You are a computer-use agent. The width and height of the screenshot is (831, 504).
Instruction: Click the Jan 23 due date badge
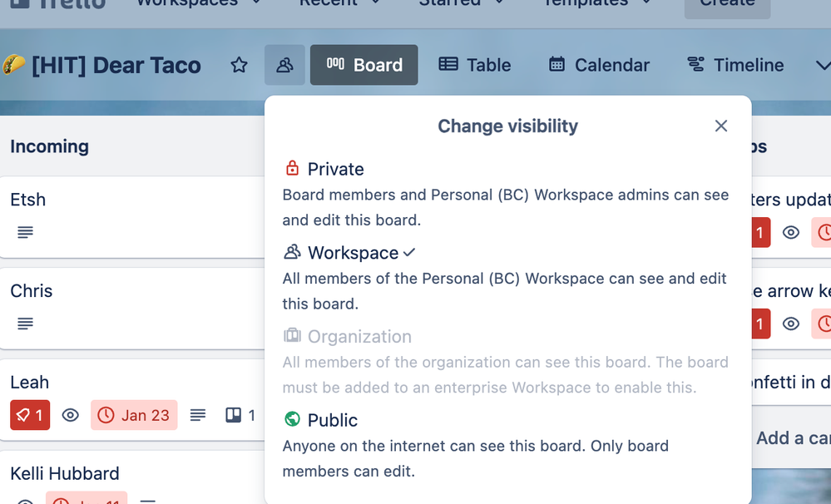(134, 415)
